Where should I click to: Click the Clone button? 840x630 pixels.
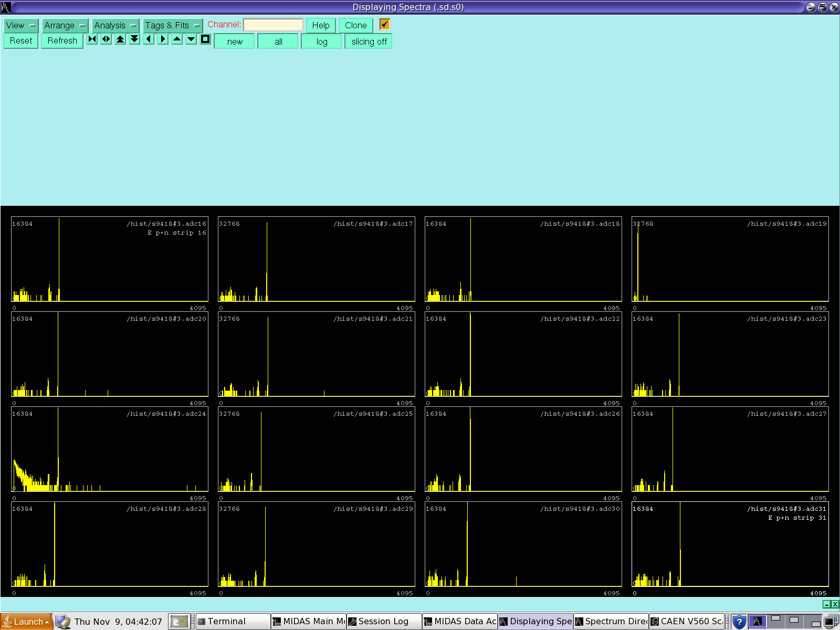[355, 25]
